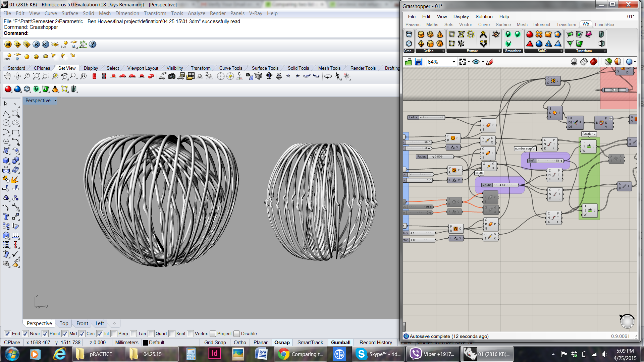Uncheck the Near osnap checkbox
The height and width of the screenshot is (362, 644).
(25, 334)
